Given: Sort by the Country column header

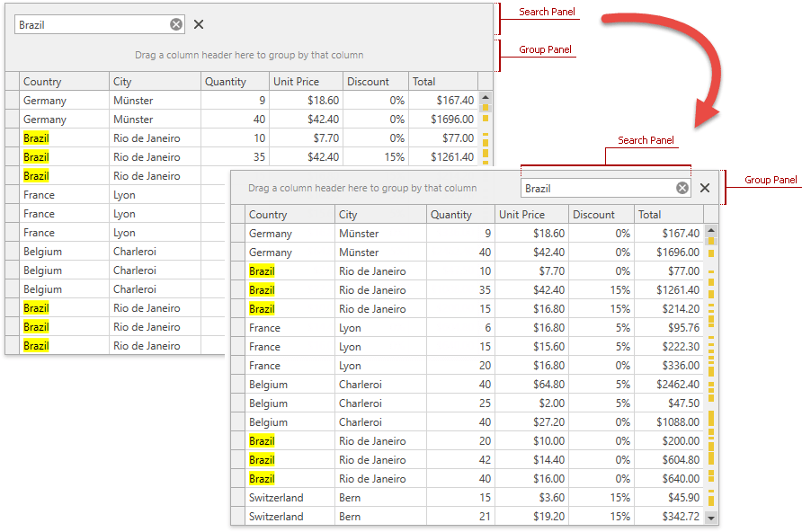Looking at the screenshot, I should [42, 81].
